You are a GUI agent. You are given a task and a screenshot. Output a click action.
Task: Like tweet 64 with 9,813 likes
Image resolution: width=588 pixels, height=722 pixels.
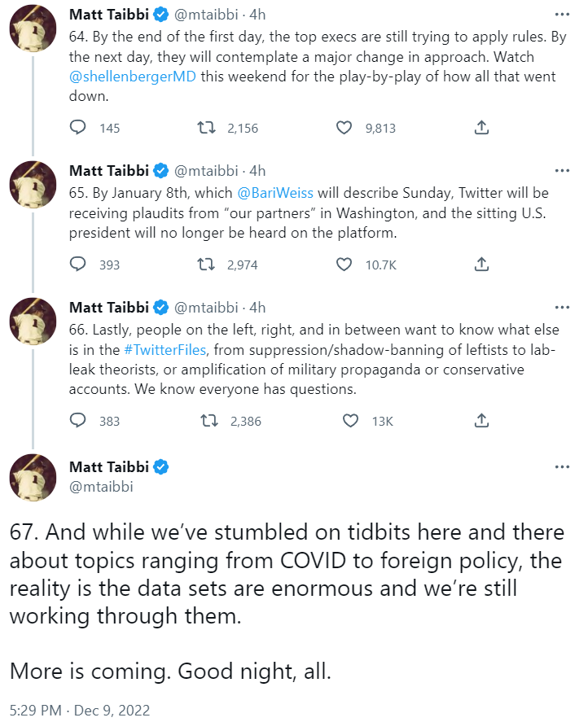[344, 128]
